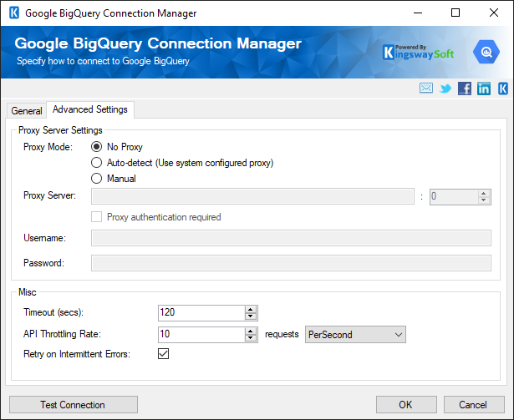The image size is (514, 420).
Task: Increase the Timeout seconds value
Action: (x=251, y=309)
